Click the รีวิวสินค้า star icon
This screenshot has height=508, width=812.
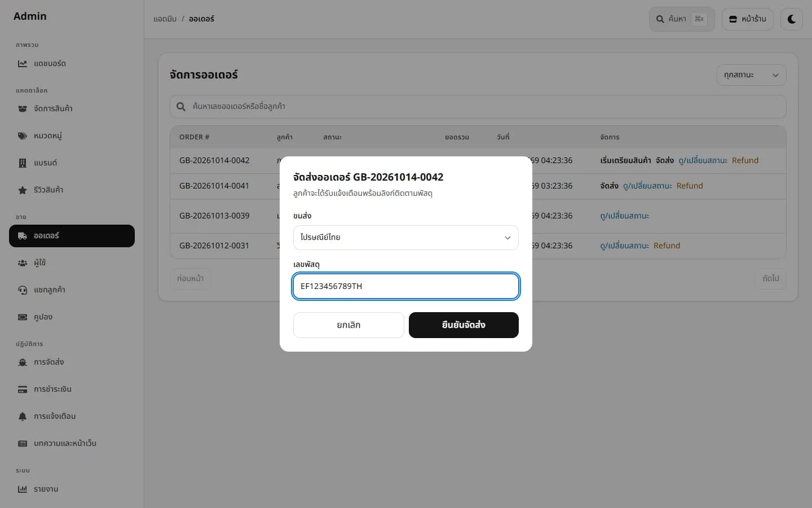pyautogui.click(x=23, y=190)
